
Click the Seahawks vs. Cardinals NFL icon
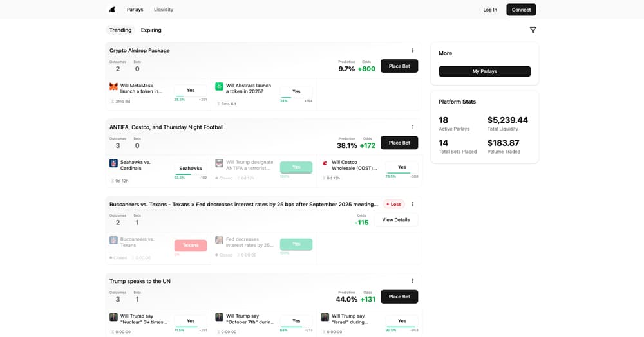coord(113,163)
